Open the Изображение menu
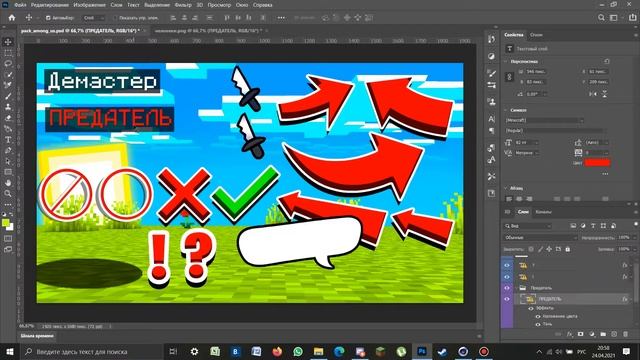 pyautogui.click(x=89, y=5)
